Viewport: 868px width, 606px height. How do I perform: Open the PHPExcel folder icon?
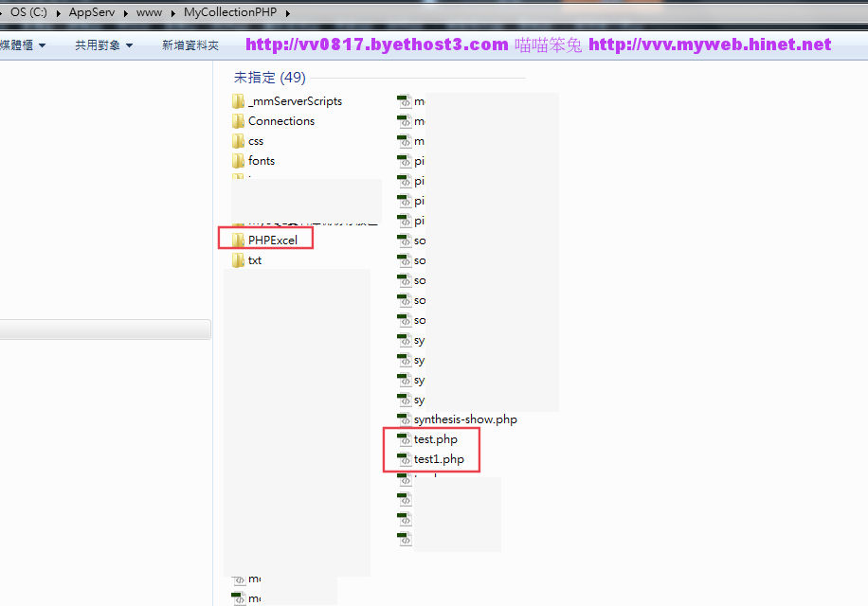(x=239, y=241)
